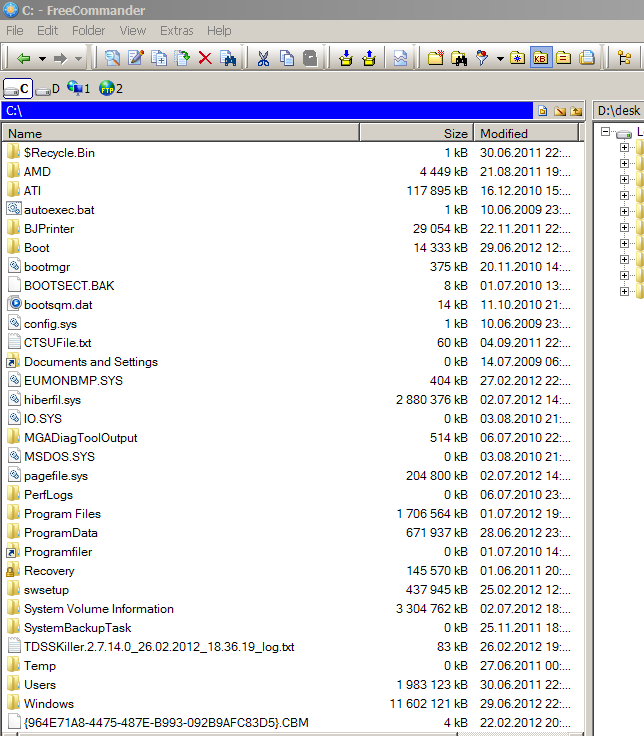The image size is (644, 736).
Task: Click the Copy to clipboard icon
Action: (x=287, y=58)
